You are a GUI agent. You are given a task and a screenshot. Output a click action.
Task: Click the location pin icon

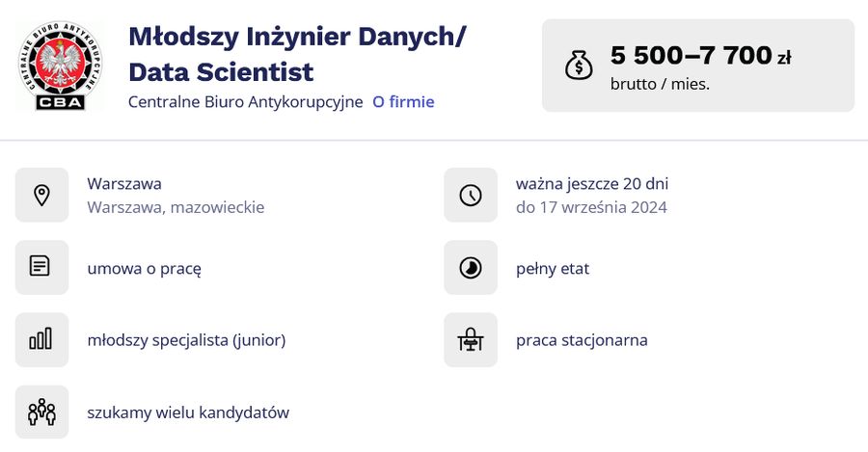point(42,196)
